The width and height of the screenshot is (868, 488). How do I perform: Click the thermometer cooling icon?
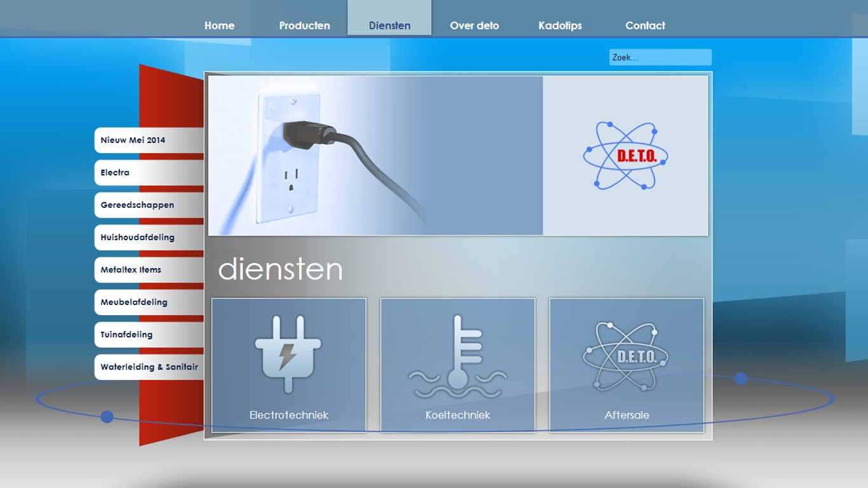[458, 356]
